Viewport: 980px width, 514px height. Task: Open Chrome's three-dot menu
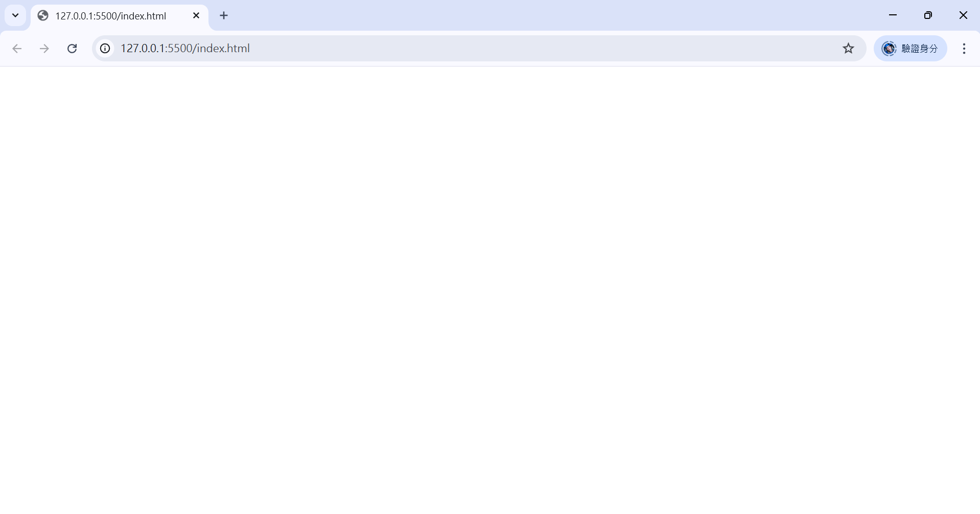click(964, 49)
